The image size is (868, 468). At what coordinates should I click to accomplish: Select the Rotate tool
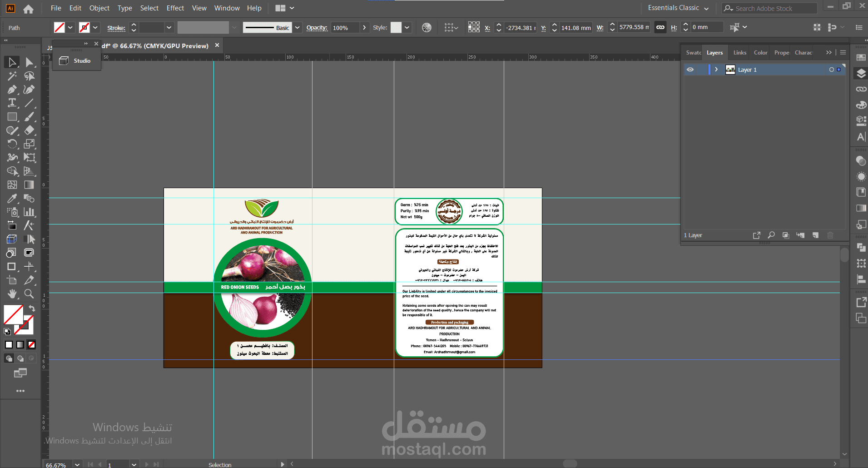(x=12, y=144)
